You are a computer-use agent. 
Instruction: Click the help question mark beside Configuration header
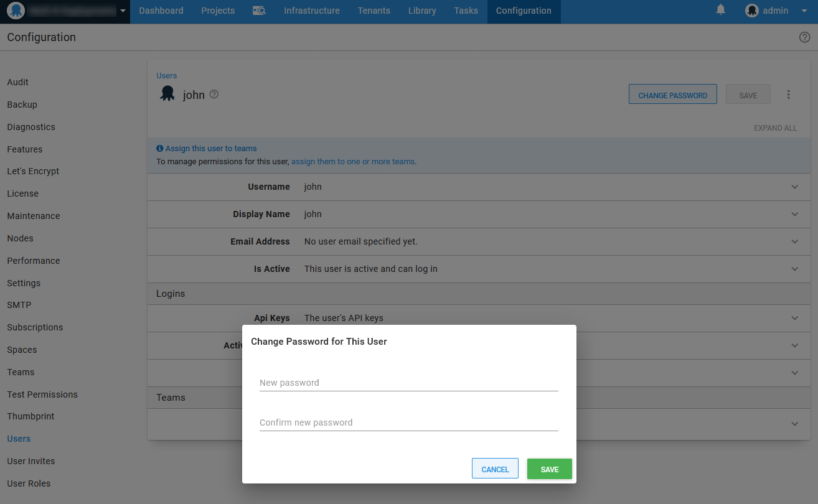tap(804, 37)
